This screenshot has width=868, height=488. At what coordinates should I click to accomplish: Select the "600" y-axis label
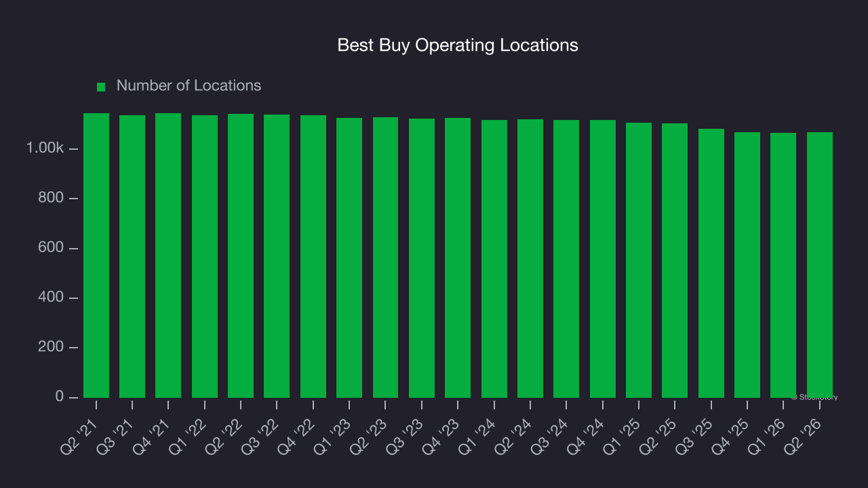52,248
